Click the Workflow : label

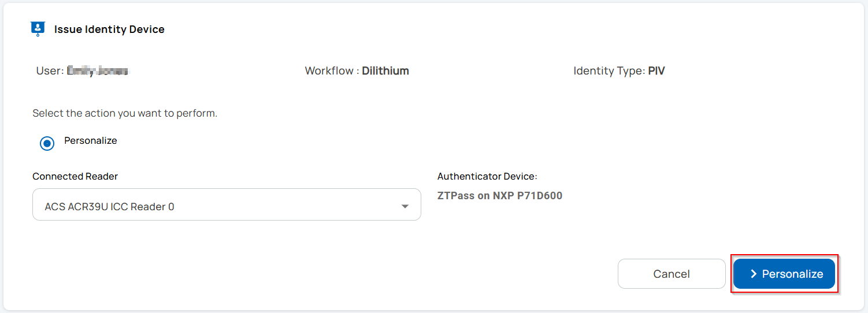click(332, 71)
